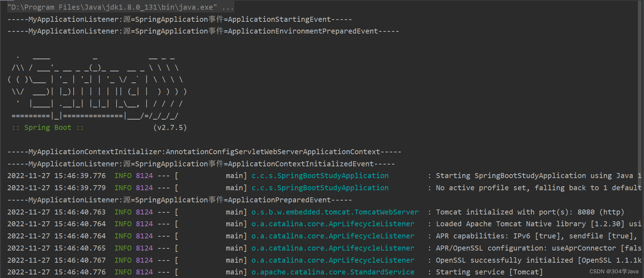Select the ApplicationContextInitializedEvent listener line
This screenshot has height=278, width=644.
tap(201, 164)
